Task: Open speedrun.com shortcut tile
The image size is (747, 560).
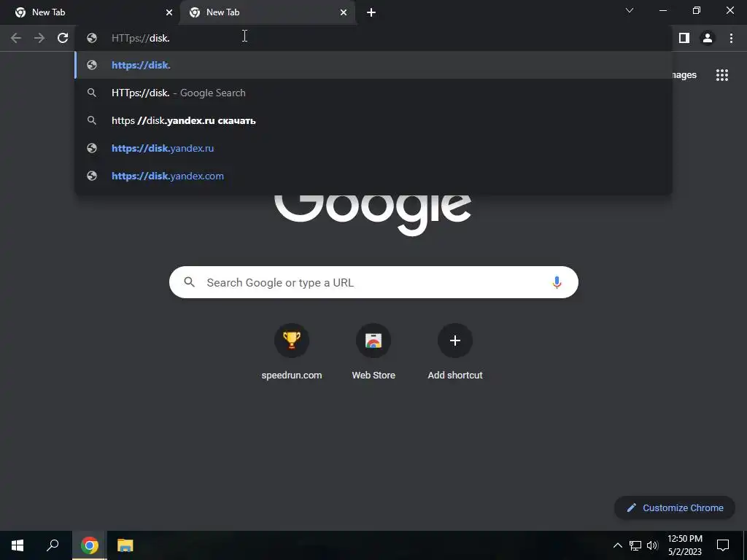Action: click(292, 352)
